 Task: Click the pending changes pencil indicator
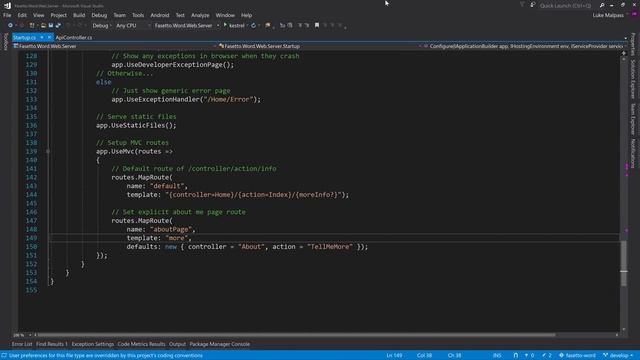547,356
